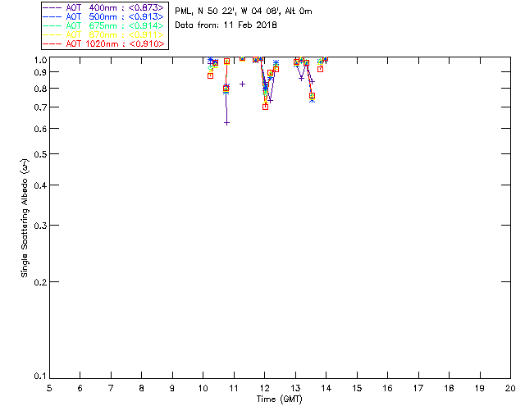The height and width of the screenshot is (420, 525).
Task: Click the x-axis tick label 20
Action: [510, 387]
